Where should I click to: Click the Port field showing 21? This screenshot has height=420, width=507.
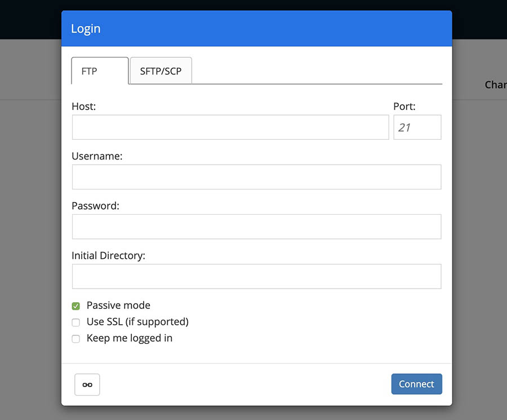tap(417, 127)
